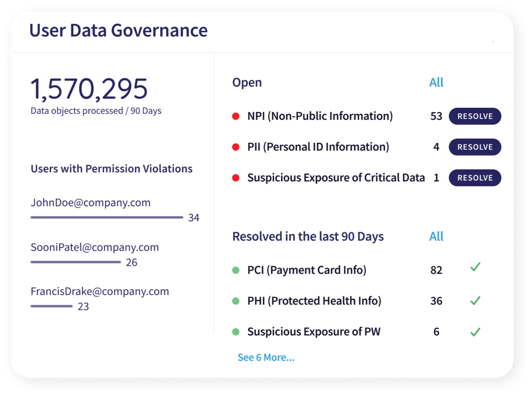Screen dimensions: 532x396
Task: Resolve the PII open issues
Action: pyautogui.click(x=474, y=147)
